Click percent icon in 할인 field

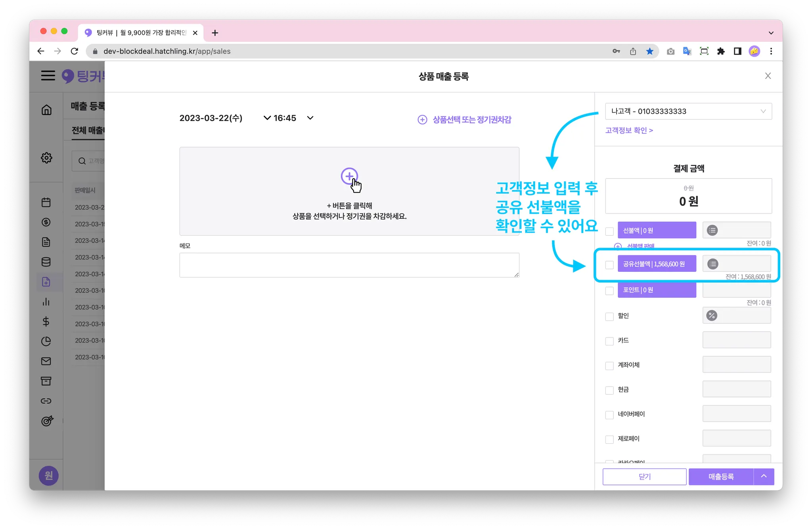[712, 316]
